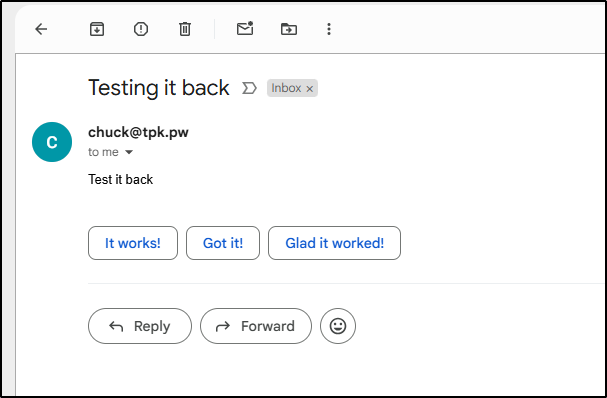Add an emoji reaction with the smiley
607x398 pixels.
click(338, 326)
